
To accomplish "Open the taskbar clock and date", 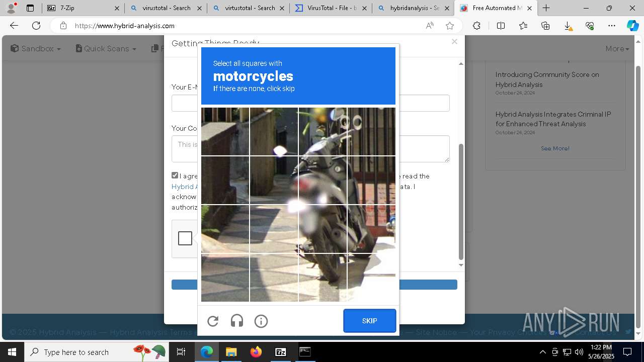I will pos(602,352).
